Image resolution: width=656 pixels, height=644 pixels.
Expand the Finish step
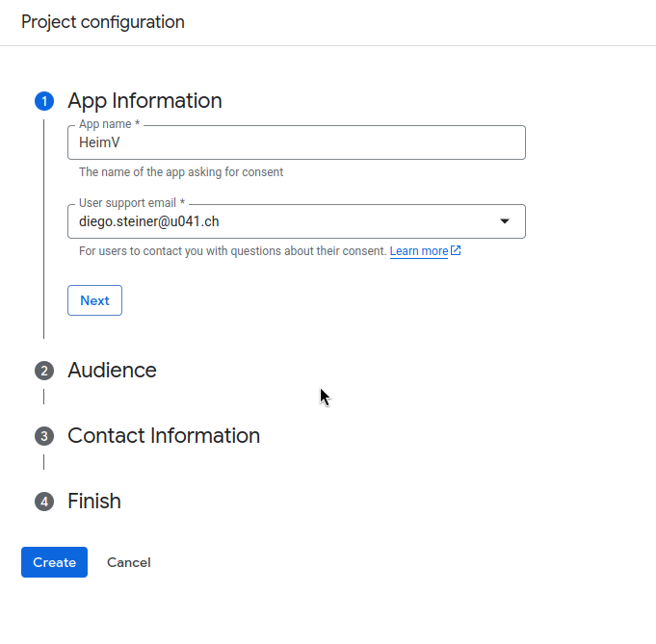coord(94,501)
